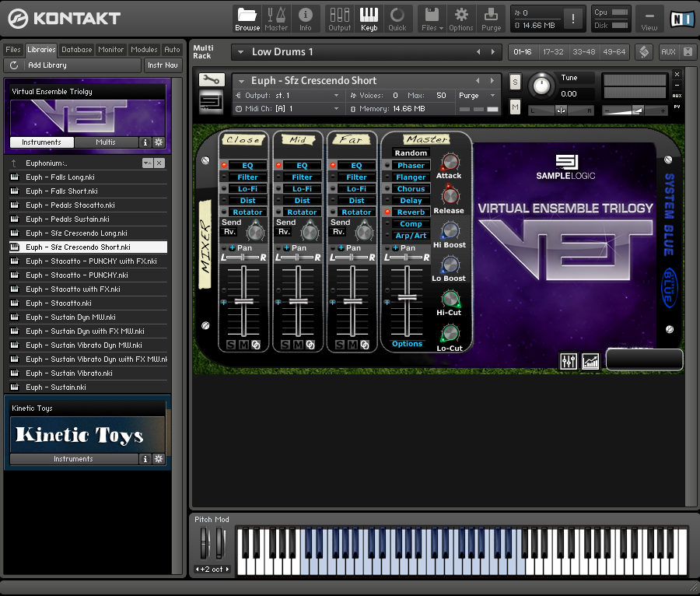Image resolution: width=700 pixels, height=596 pixels.
Task: Toggle the Close channel EQ LED
Action: pyautogui.click(x=224, y=165)
